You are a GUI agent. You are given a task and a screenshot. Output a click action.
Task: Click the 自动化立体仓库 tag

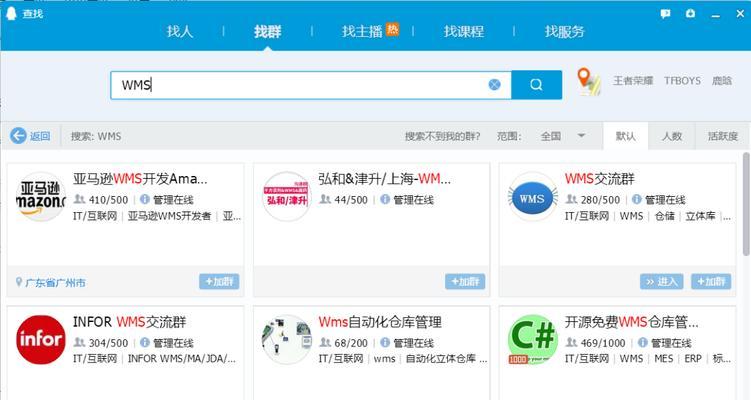441,358
